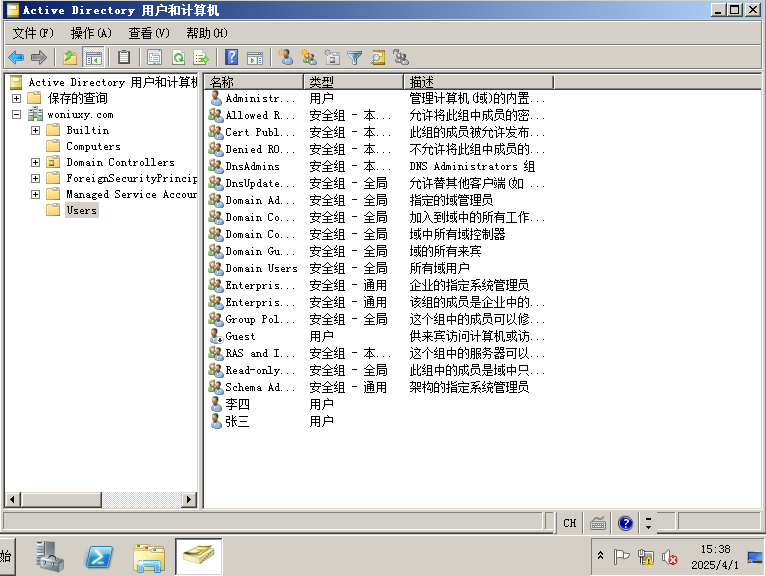This screenshot has width=766, height=576.
Task: Click the Export List toolbar icon
Action: click(201, 58)
